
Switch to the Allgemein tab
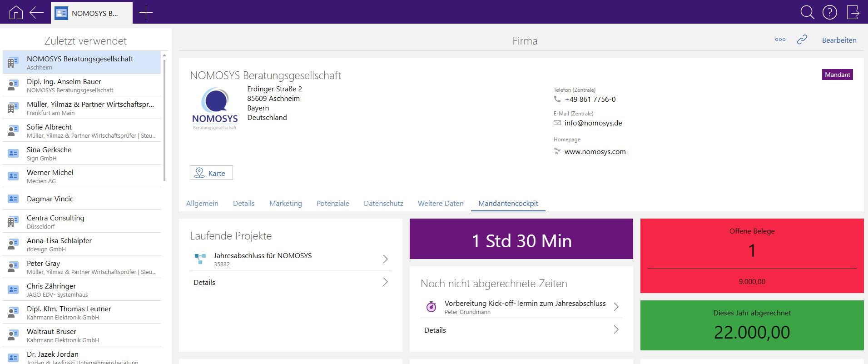coord(202,203)
